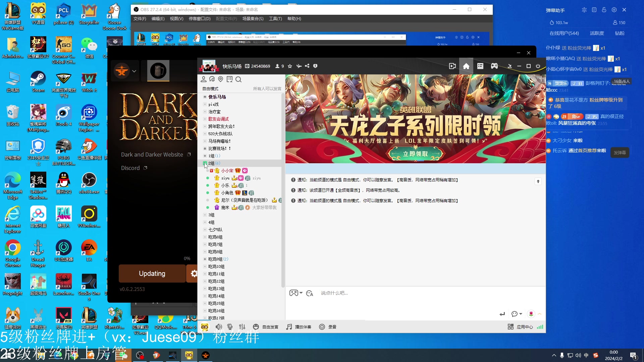The height and width of the screenshot is (362, 644).
Task: Click the 录音 recording icon
Action: tap(322, 327)
